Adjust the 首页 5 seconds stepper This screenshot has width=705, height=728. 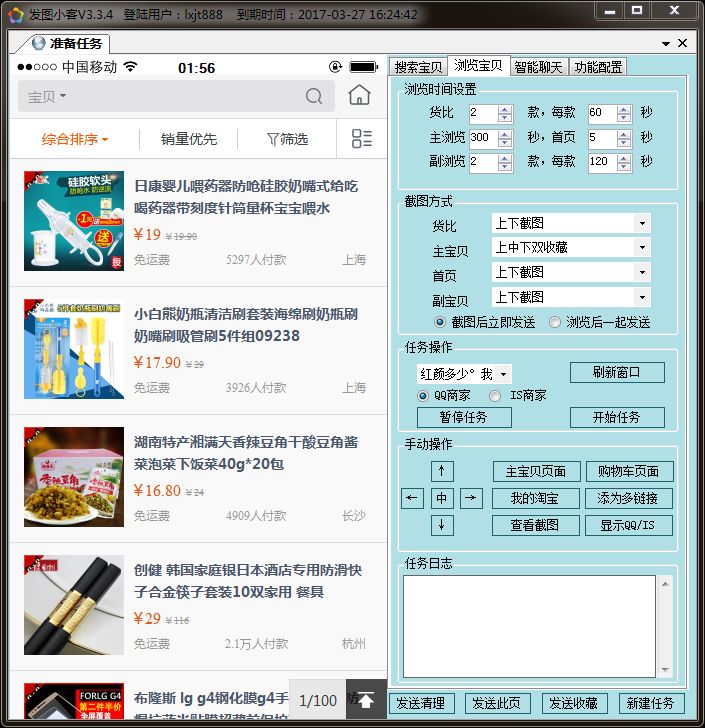(624, 138)
